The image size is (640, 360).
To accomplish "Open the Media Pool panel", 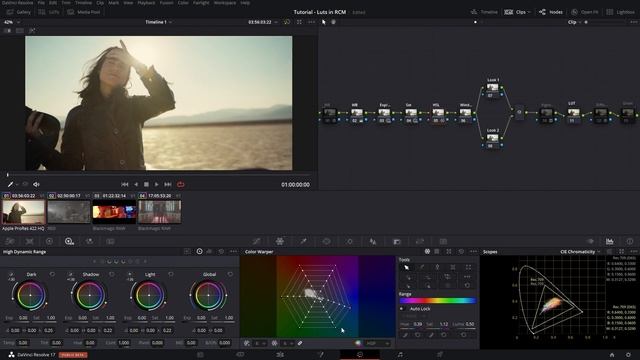I will click(x=84, y=12).
